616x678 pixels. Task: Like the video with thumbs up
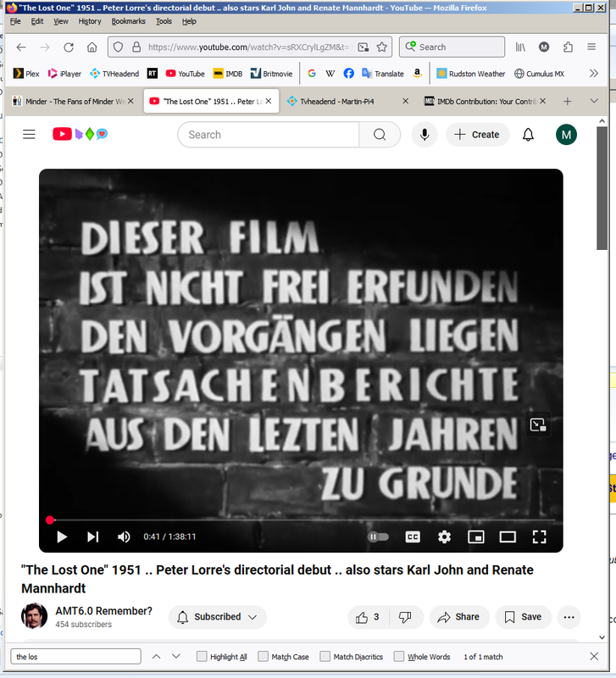(369, 617)
